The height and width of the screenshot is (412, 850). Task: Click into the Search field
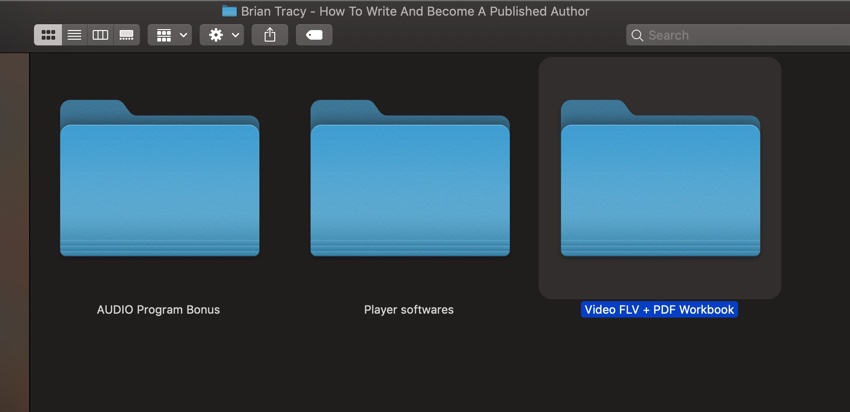point(740,35)
